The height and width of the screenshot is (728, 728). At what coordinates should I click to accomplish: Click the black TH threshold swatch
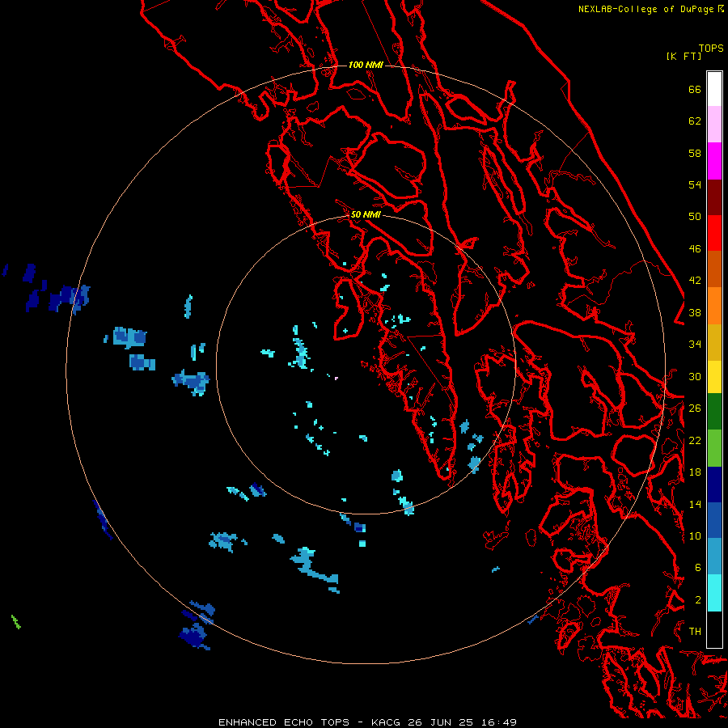tap(714, 629)
